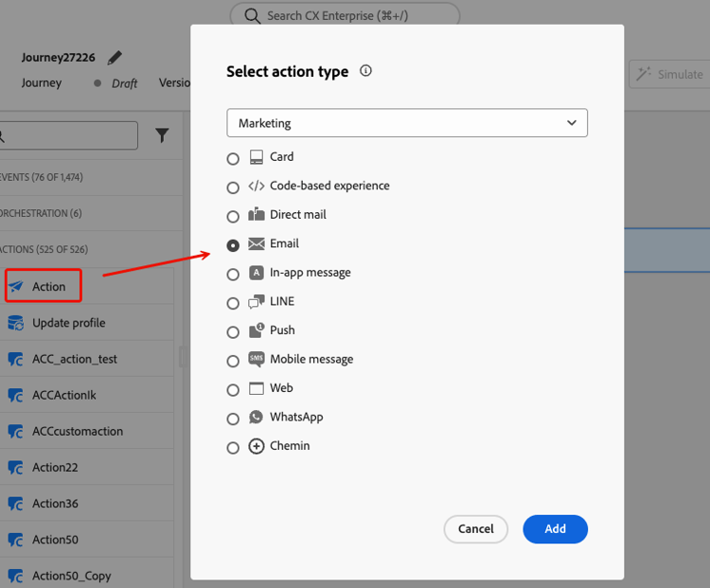710x588 pixels.
Task: Click the Email envelope icon
Action: (257, 243)
